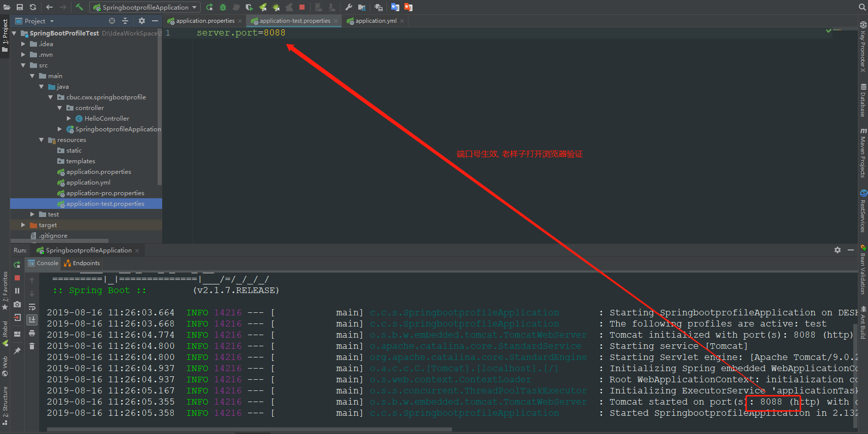Click the Open folder toolbar icon
The image size is (868, 434).
pyautogui.click(x=7, y=7)
